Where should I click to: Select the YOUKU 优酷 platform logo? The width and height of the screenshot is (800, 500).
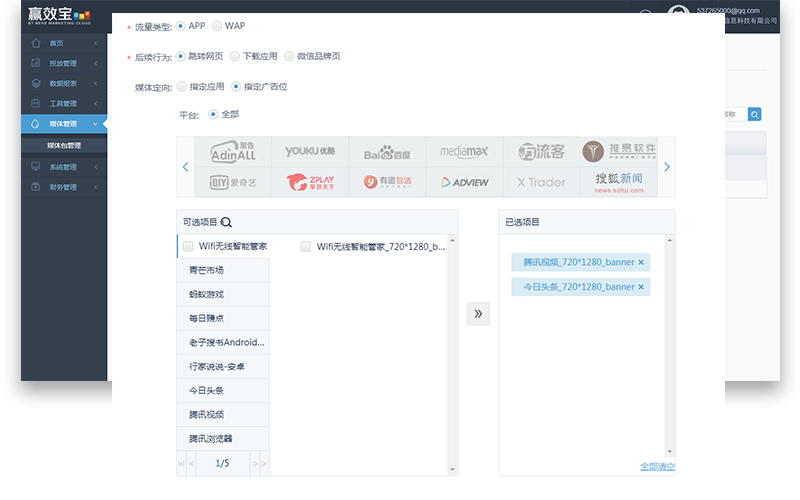[309, 152]
